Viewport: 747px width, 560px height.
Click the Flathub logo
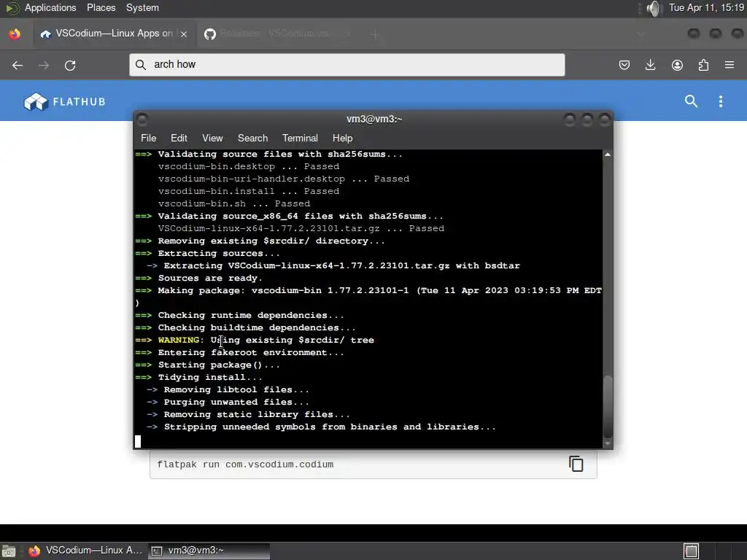[x=65, y=101]
